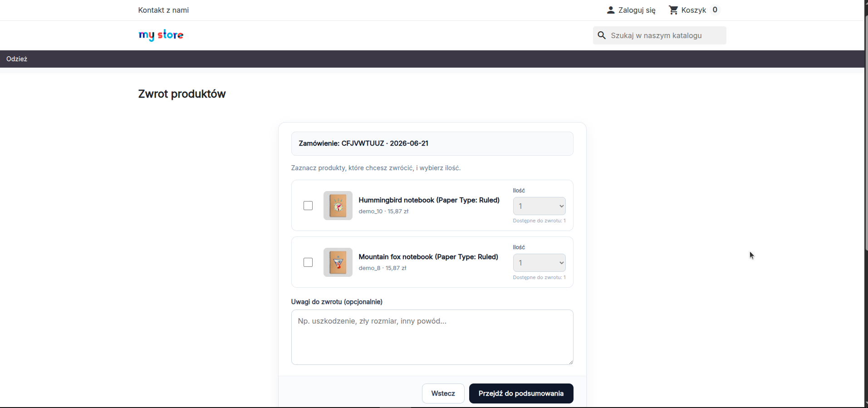Viewport: 868px width, 408px height.
Task: Click the shopping cart icon
Action: 673,10
